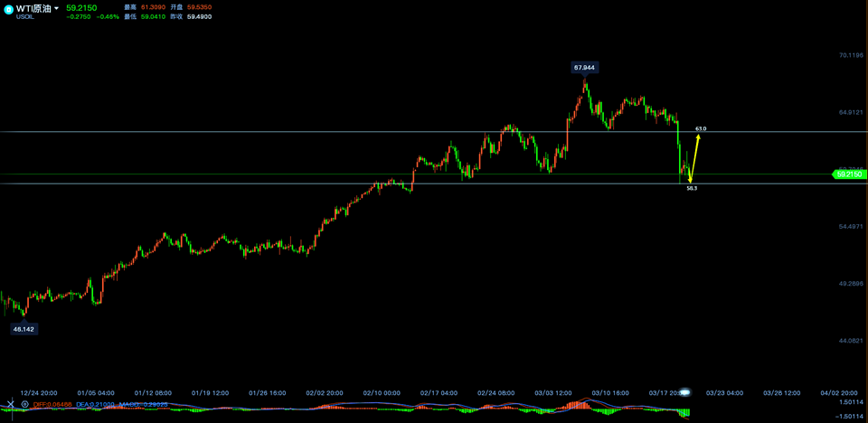Open MACD indicator settings gear icon
Screen dimensions: 868x423
[24, 404]
